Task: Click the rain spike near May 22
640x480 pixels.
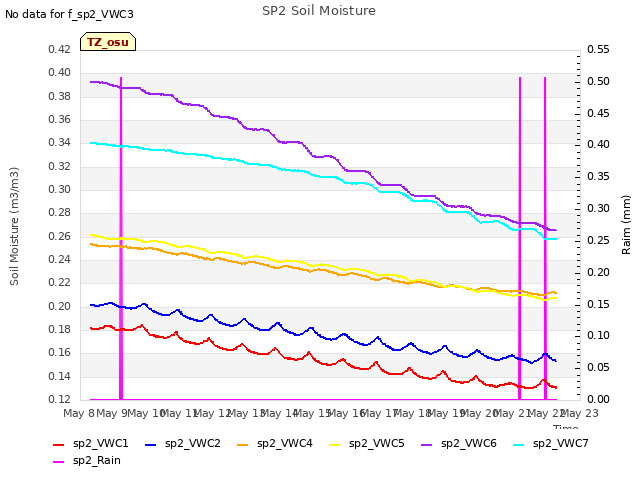Action: (x=545, y=238)
